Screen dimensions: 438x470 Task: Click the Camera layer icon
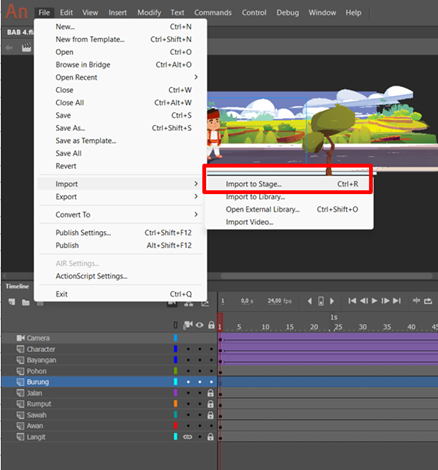21,338
